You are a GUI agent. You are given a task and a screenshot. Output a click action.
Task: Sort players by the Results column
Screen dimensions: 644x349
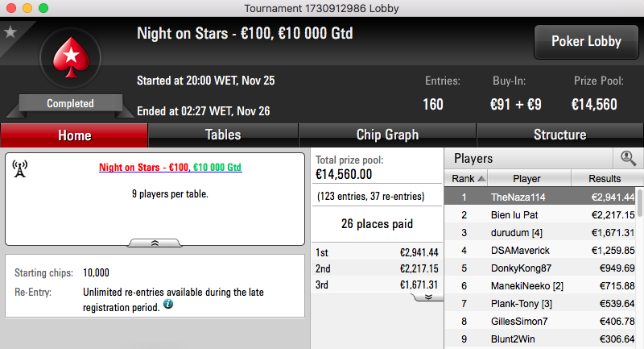click(605, 178)
